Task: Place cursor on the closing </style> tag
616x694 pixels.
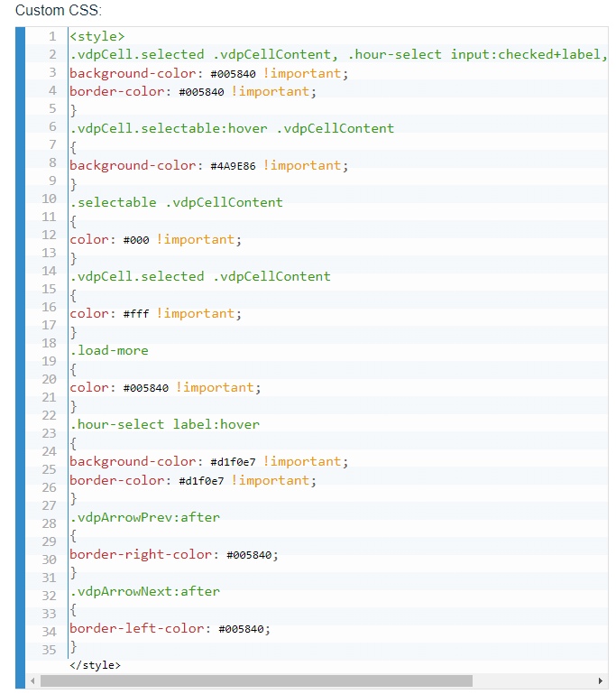Action: tap(95, 665)
